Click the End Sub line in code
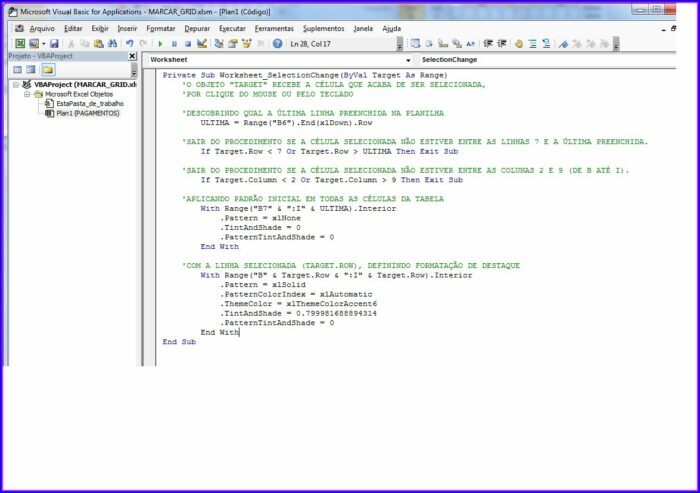The height and width of the screenshot is (493, 700). [x=179, y=342]
